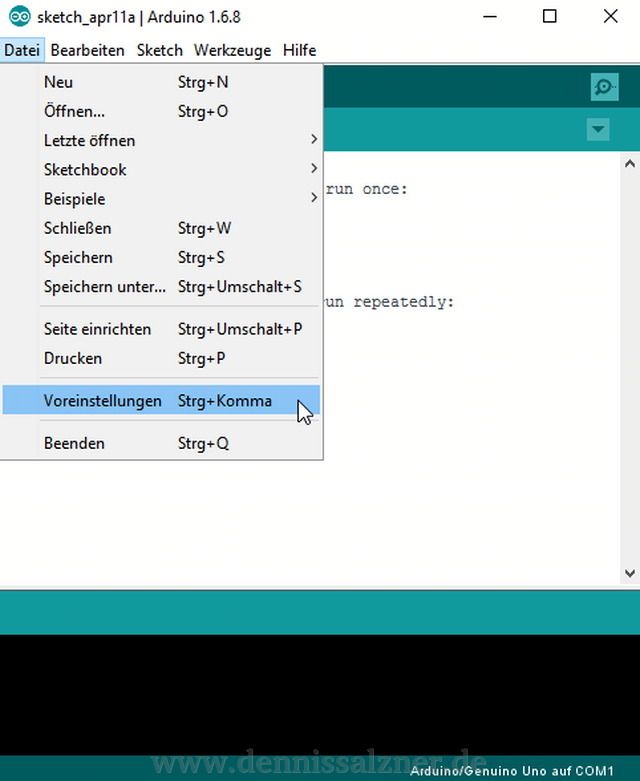640x781 pixels.
Task: Choose Schließen menu entry
Action: pos(161,229)
